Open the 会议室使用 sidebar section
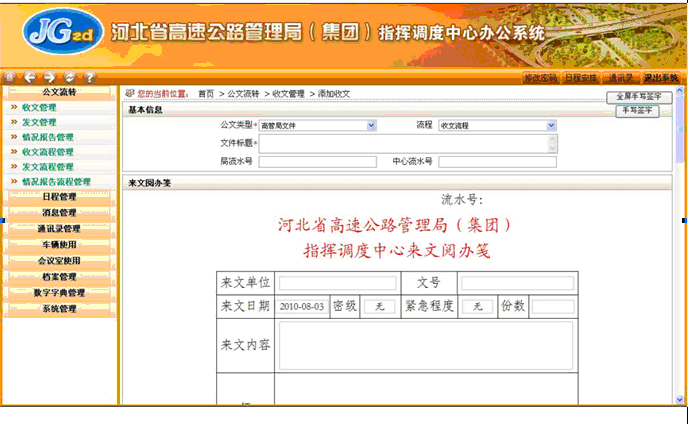The height and width of the screenshot is (424, 689). click(59, 261)
